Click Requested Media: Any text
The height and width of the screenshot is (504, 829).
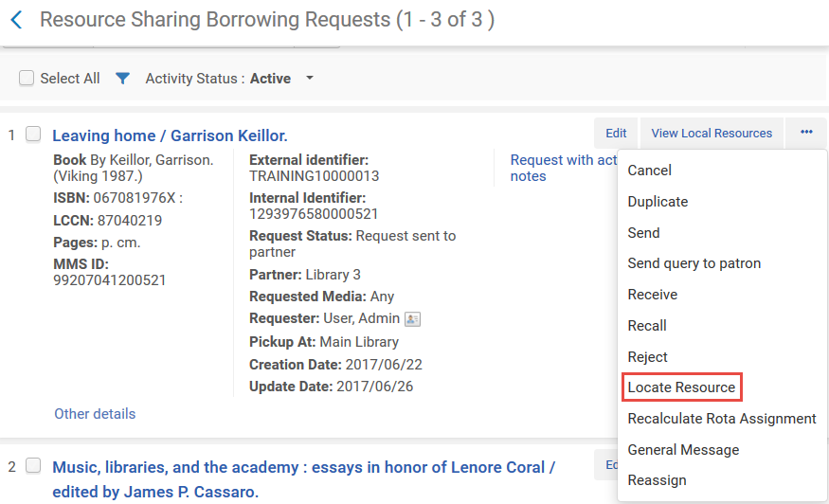tap(321, 297)
